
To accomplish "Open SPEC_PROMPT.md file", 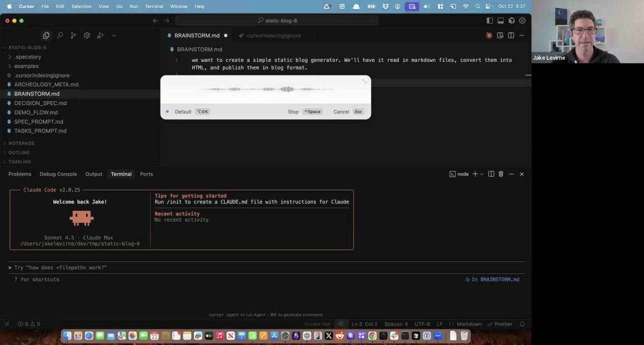I will [x=39, y=122].
